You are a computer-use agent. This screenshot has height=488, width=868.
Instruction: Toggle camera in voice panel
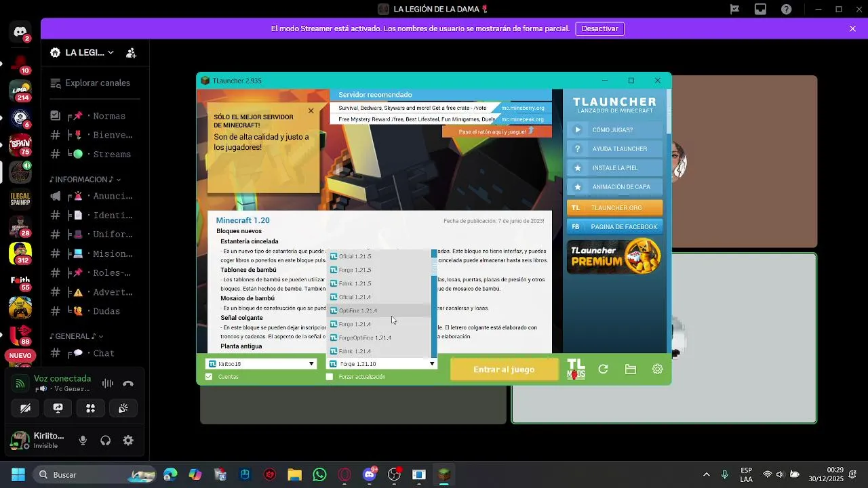point(25,408)
